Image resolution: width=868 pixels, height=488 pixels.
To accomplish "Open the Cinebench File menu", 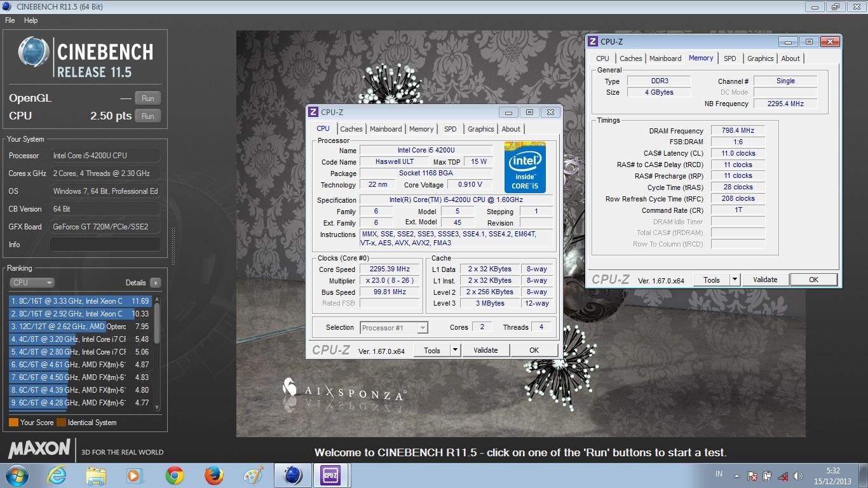I will click(x=10, y=20).
